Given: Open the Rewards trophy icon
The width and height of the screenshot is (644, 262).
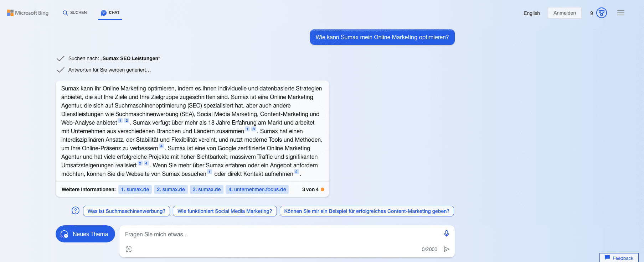Looking at the screenshot, I should click(x=602, y=13).
